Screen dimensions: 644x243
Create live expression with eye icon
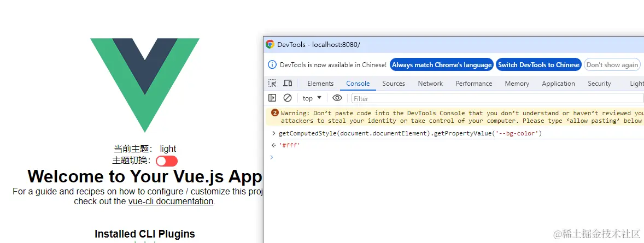click(337, 98)
